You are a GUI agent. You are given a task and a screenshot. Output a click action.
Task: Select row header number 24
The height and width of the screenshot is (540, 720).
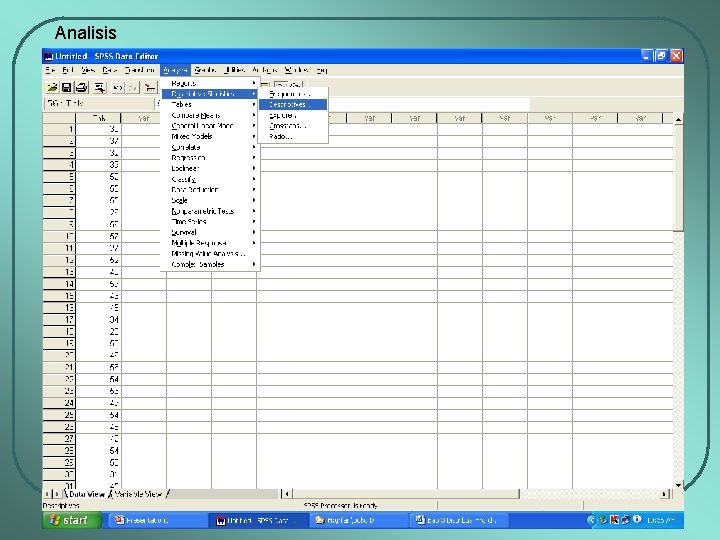[59, 403]
